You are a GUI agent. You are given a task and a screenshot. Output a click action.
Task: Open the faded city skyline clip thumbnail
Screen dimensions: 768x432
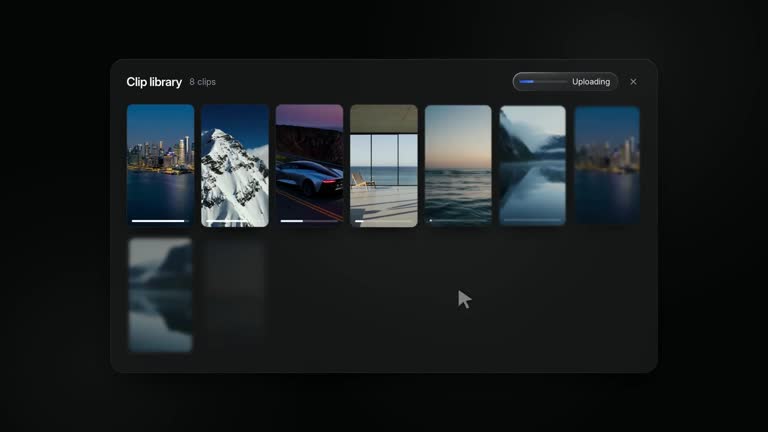(607, 166)
